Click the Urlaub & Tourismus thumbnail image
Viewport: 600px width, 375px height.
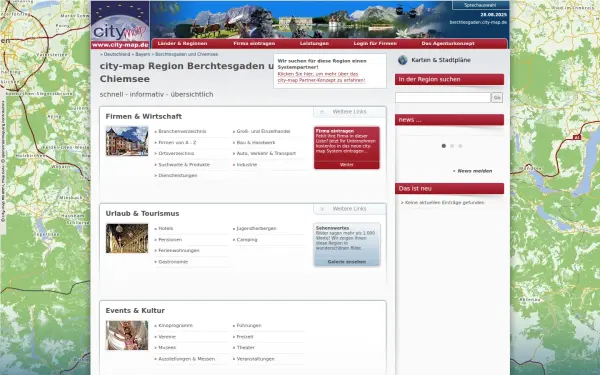(127, 238)
